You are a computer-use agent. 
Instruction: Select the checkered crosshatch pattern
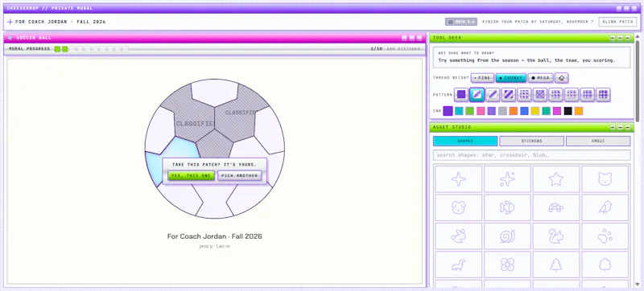tap(540, 95)
